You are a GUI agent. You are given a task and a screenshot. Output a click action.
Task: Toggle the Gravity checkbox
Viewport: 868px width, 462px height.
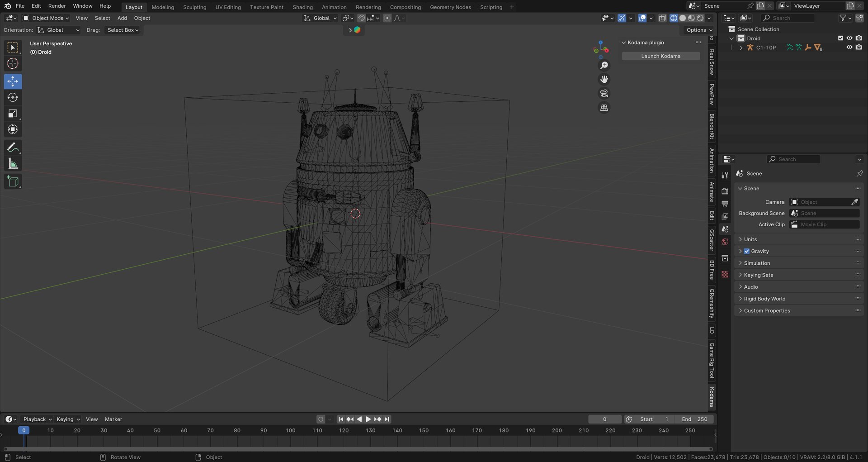(x=747, y=251)
